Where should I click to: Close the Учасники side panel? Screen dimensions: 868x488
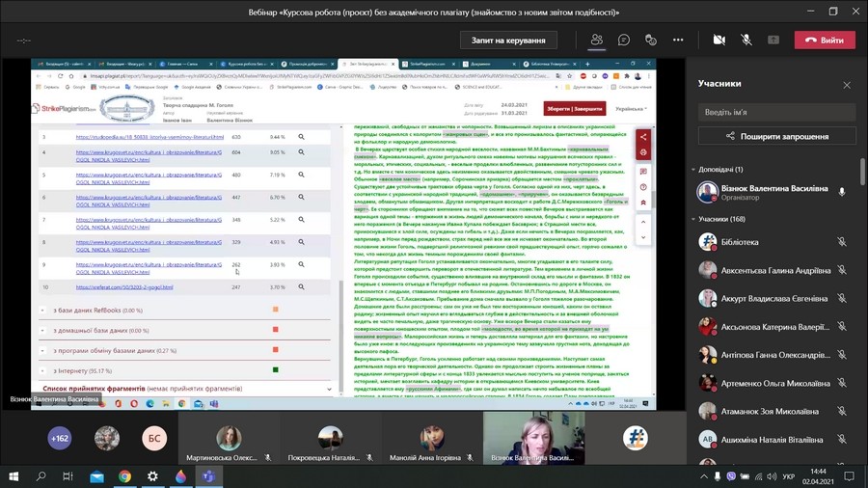(847, 85)
